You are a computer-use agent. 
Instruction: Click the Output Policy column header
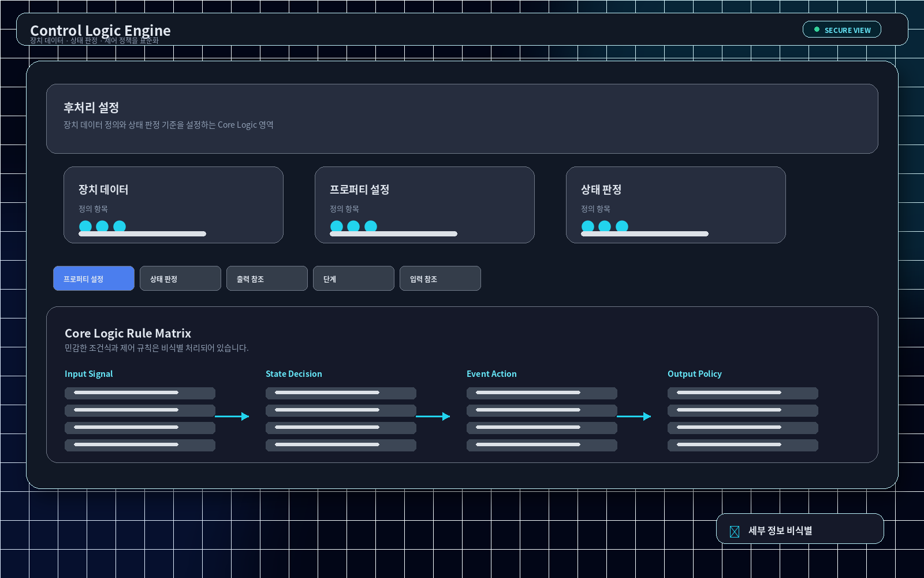(695, 374)
